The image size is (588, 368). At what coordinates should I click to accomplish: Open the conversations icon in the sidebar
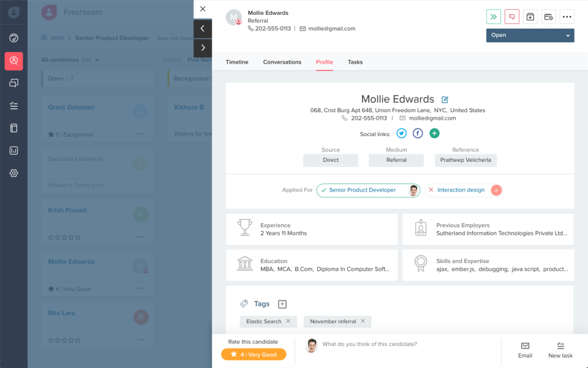(13, 83)
